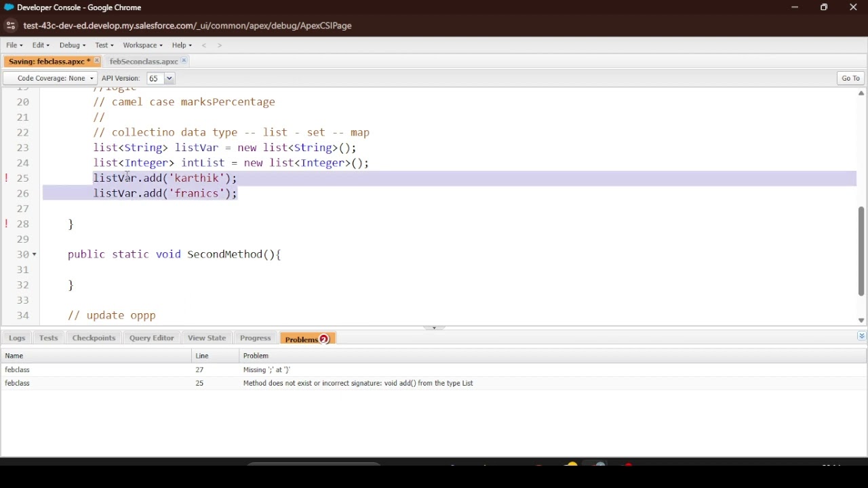
Task: Sort by Problem column header
Action: 553,356
